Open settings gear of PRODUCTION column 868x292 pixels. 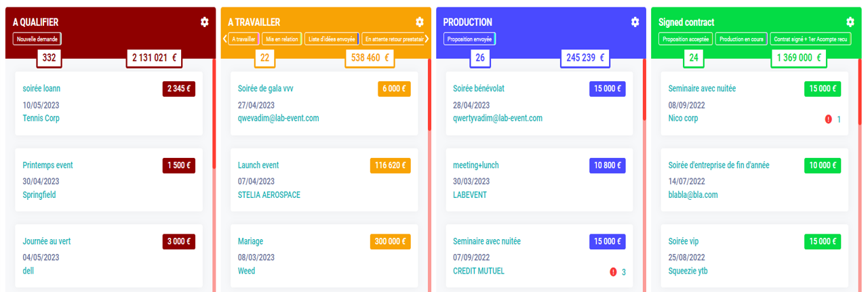point(635,22)
